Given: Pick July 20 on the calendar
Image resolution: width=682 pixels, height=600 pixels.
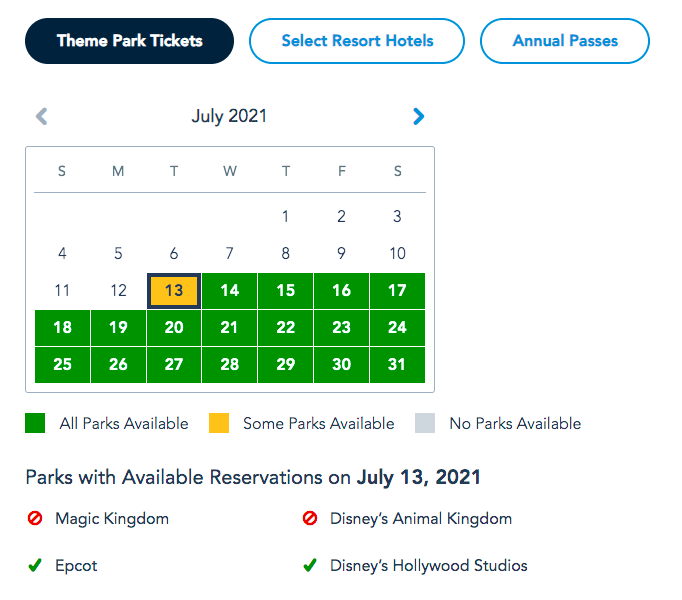Looking at the screenshot, I should [x=174, y=328].
